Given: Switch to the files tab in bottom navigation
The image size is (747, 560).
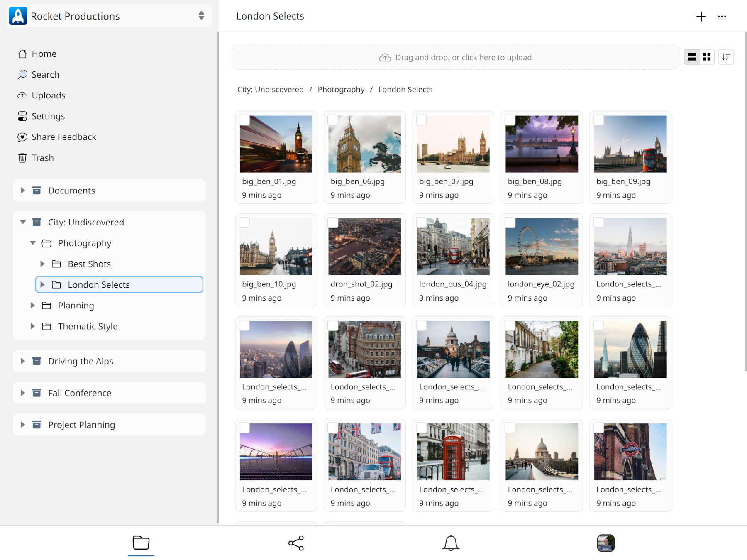Looking at the screenshot, I should tap(141, 543).
